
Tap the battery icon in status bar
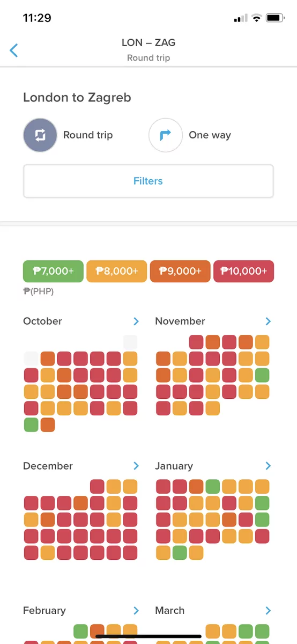(275, 18)
